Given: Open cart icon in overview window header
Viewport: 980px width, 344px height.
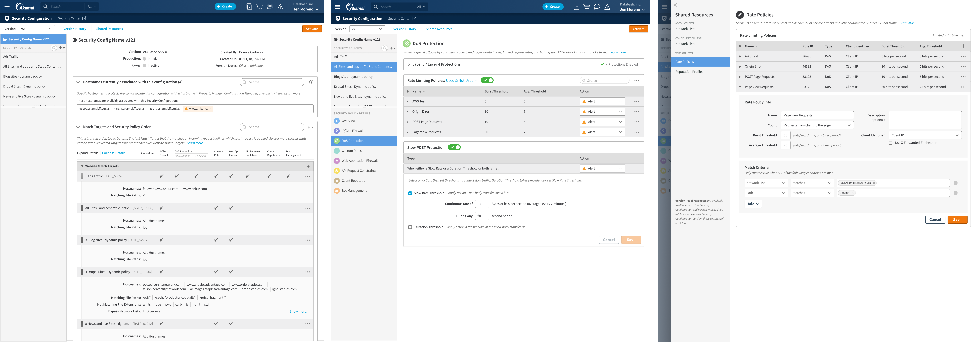Looking at the screenshot, I should pyautogui.click(x=259, y=6).
